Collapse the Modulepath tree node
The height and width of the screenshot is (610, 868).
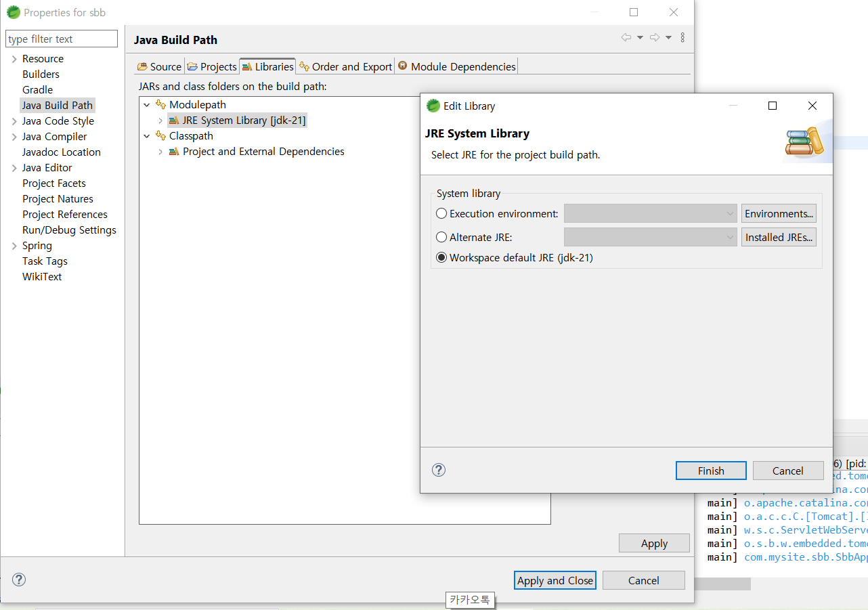pos(147,105)
